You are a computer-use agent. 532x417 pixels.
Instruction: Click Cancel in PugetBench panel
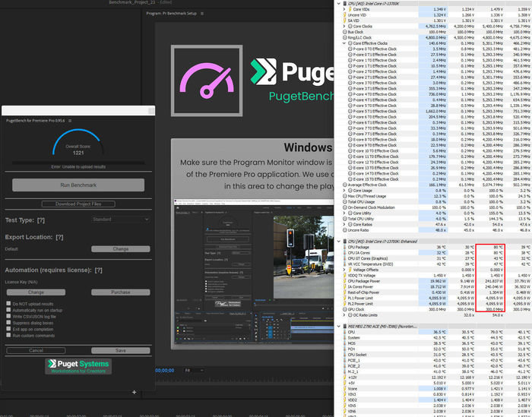[x=36, y=351]
